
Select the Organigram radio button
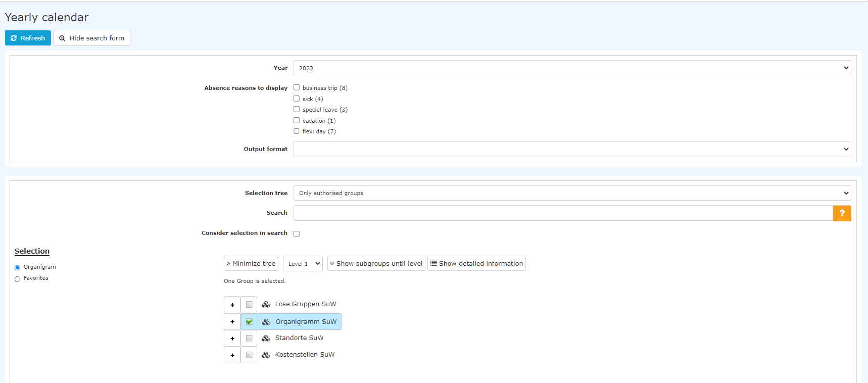pyautogui.click(x=17, y=267)
